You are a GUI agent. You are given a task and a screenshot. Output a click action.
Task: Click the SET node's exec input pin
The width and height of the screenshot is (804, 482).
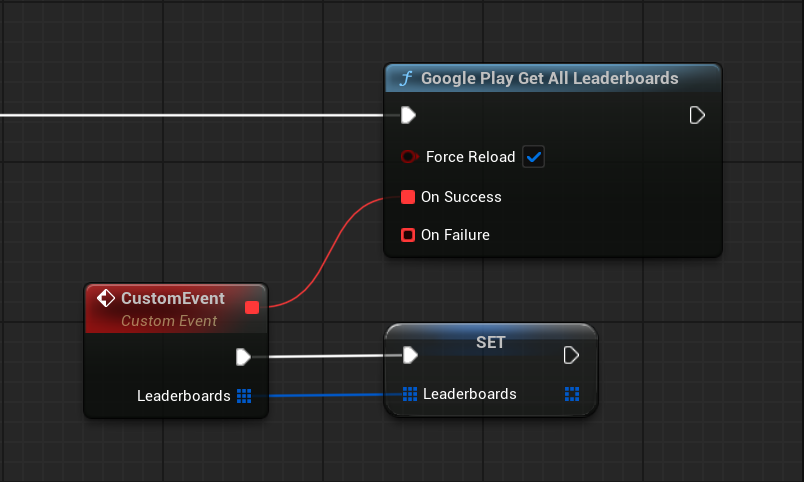pos(409,355)
